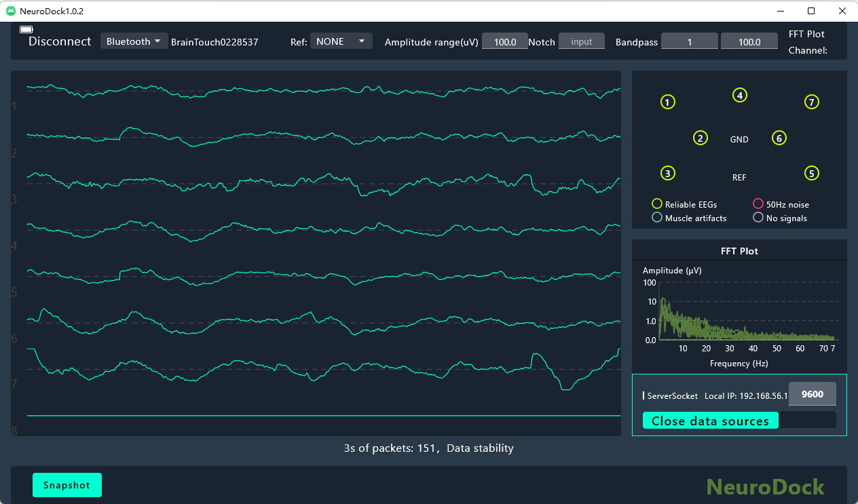Click channel 1 EEG waveform

pyautogui.click(x=324, y=92)
